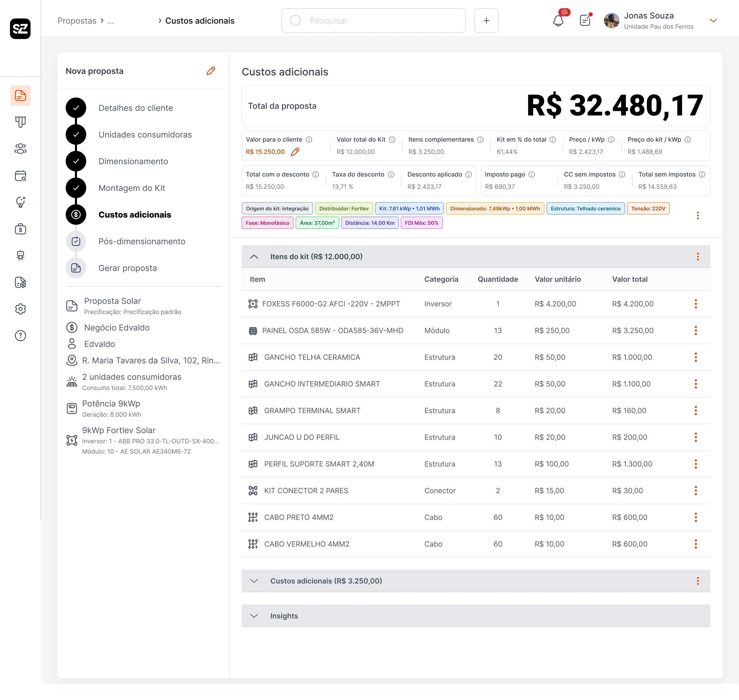Open the clients people icon in sidebar

[21, 149]
